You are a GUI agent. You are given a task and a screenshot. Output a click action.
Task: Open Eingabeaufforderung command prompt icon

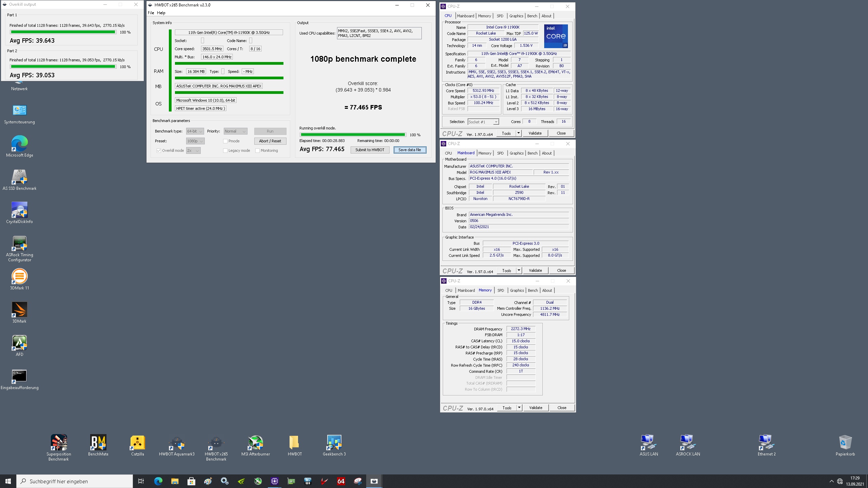coord(19,379)
